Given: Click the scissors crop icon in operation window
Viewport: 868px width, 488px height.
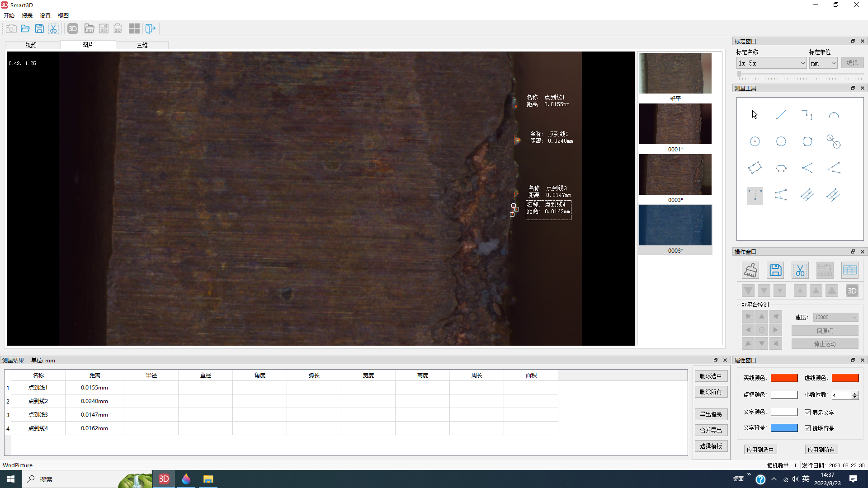Looking at the screenshot, I should coord(800,270).
